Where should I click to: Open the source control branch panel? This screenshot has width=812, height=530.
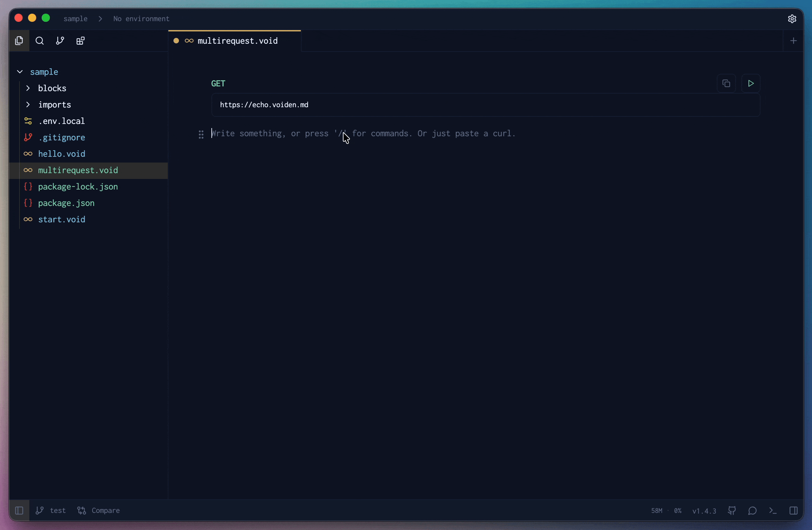click(60, 41)
